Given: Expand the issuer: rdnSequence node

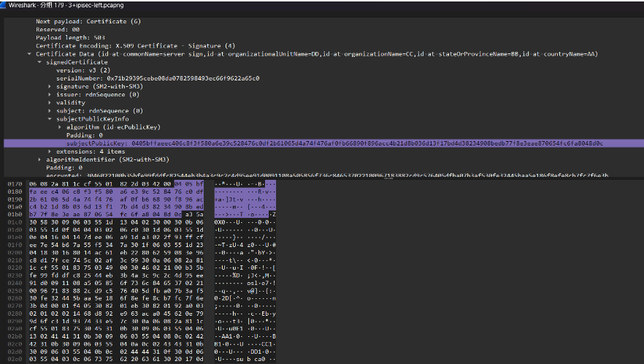Looking at the screenshot, I should click(50, 94).
